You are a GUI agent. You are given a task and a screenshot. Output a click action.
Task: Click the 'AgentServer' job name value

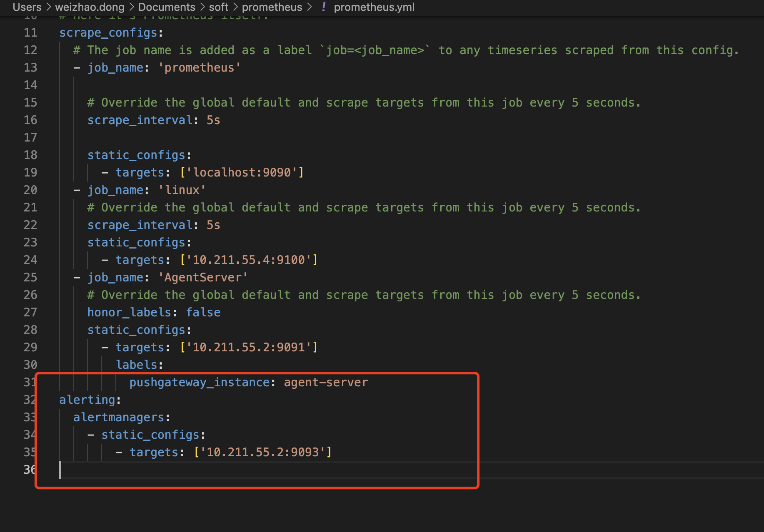pyautogui.click(x=203, y=277)
